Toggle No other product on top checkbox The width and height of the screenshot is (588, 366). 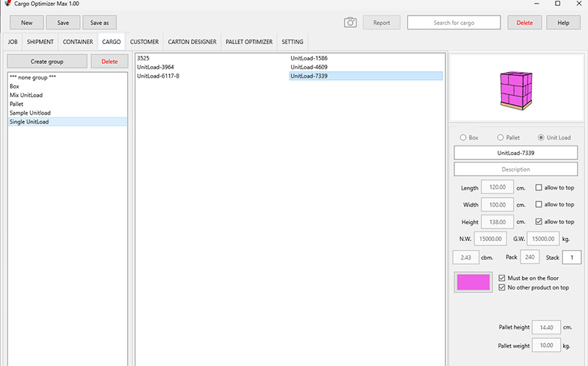[502, 287]
